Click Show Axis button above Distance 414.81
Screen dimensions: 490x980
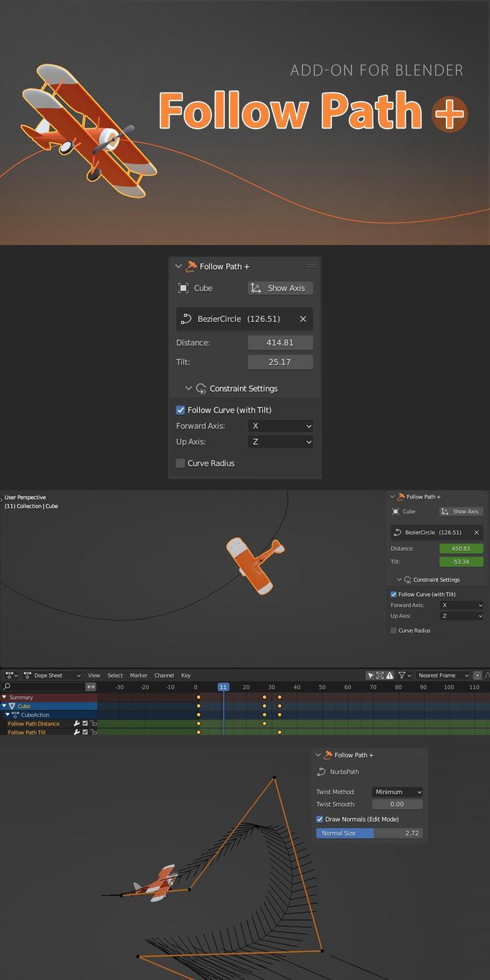click(x=281, y=288)
